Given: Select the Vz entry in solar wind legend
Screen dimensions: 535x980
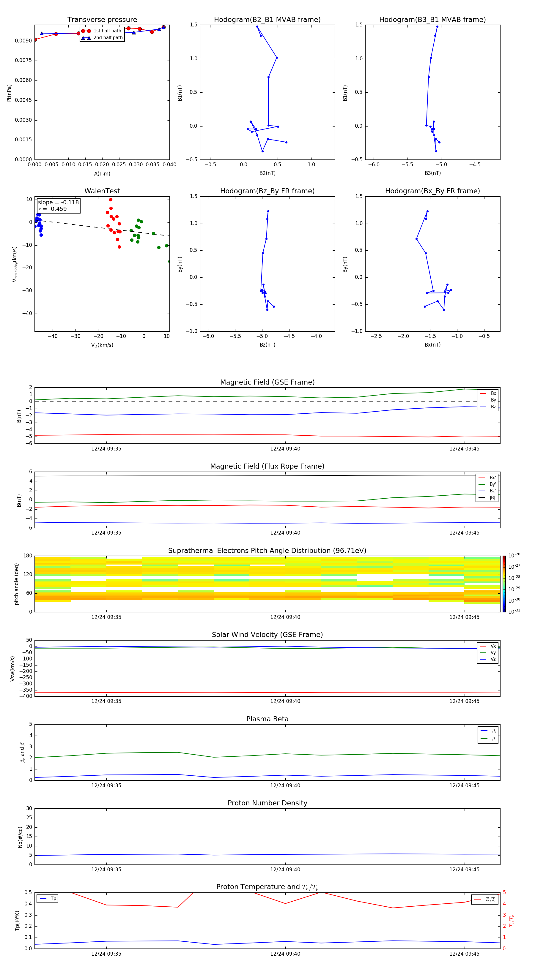Looking at the screenshot, I should (x=488, y=659).
